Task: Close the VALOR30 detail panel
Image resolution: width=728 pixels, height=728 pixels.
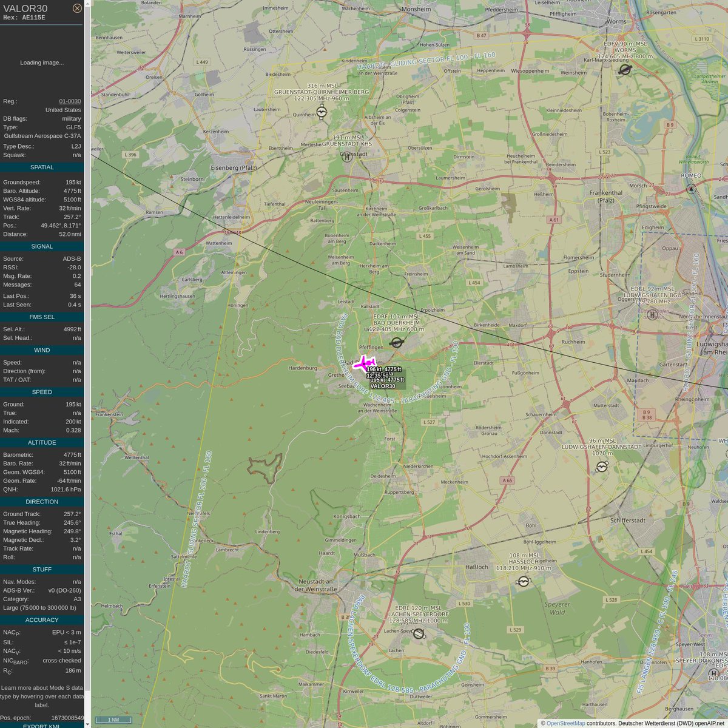Action: coord(77,8)
